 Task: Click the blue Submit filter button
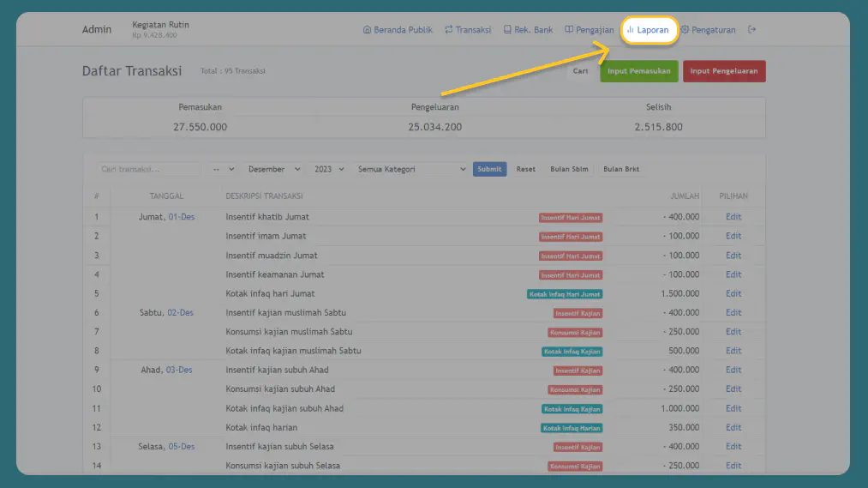pos(489,170)
